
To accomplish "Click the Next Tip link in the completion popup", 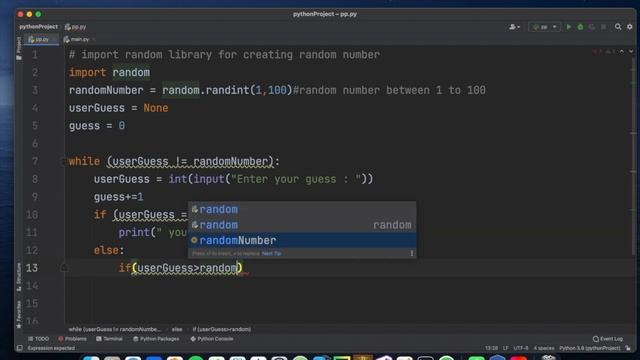I will tap(271, 253).
